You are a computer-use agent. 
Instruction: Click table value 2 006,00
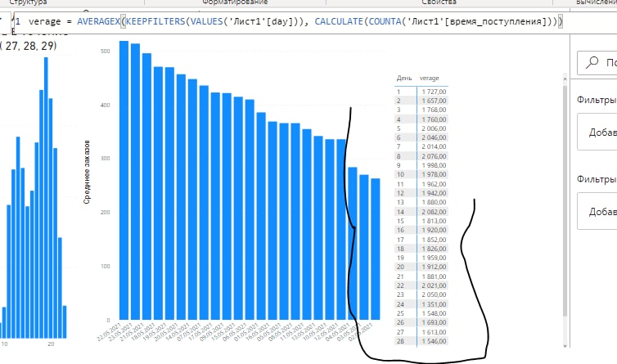[x=434, y=128]
